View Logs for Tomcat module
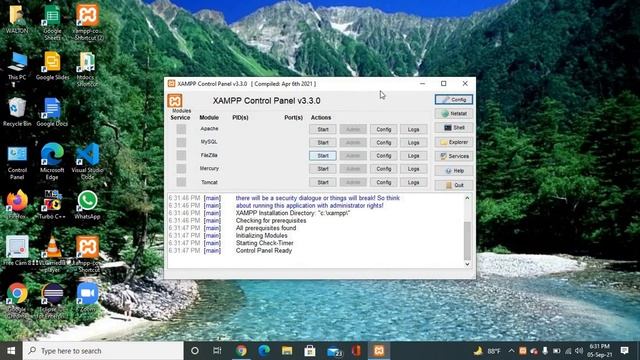 [413, 182]
